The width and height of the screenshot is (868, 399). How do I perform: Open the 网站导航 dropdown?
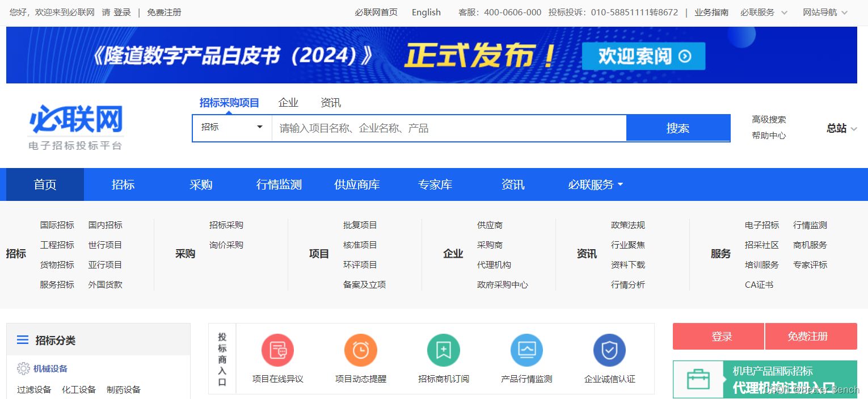pos(825,12)
